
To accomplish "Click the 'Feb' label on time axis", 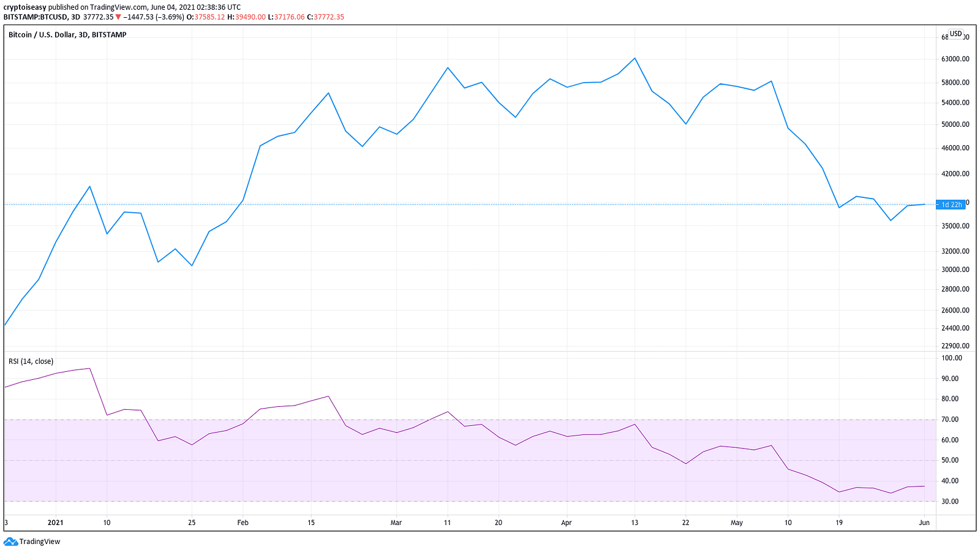I will click(x=243, y=523).
